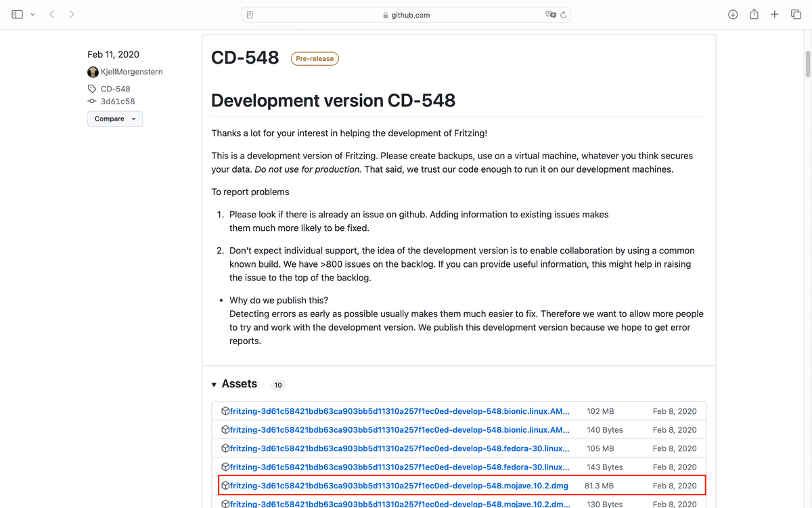
Task: Collapse the Assets section triangle
Action: coord(215,385)
